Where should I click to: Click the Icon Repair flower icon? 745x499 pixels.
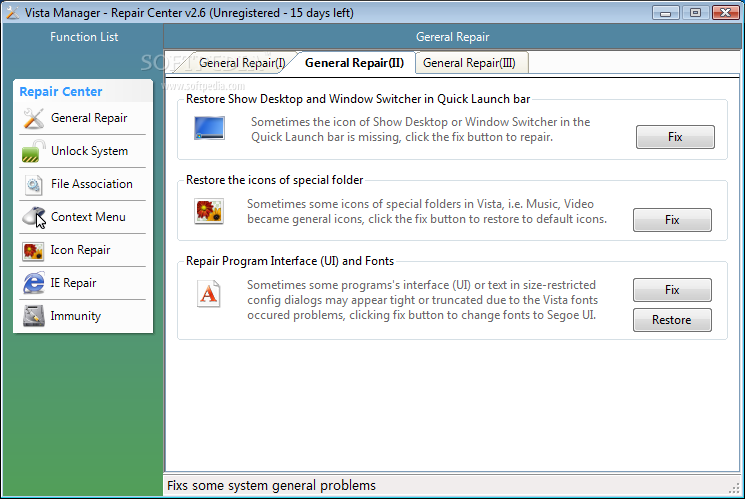pos(33,250)
